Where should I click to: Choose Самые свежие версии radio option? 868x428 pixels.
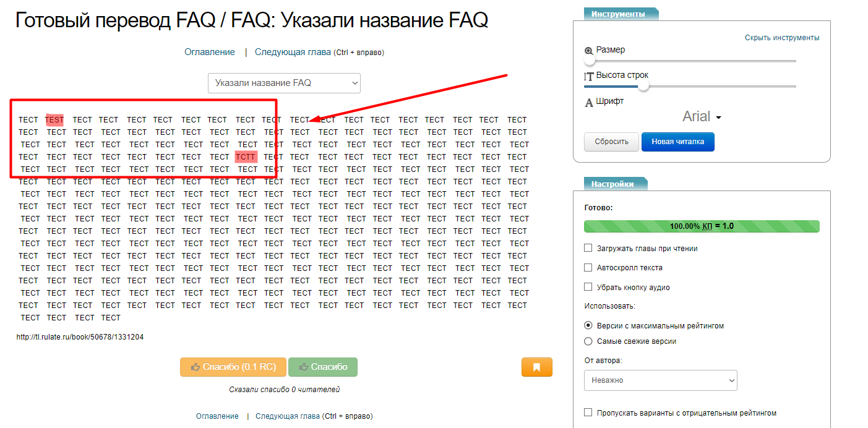588,341
